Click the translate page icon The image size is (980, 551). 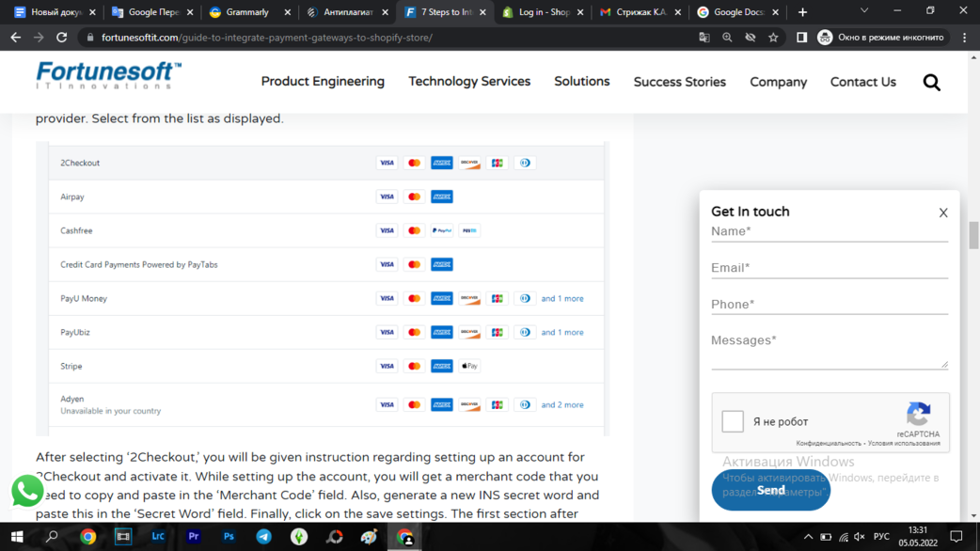coord(704,38)
